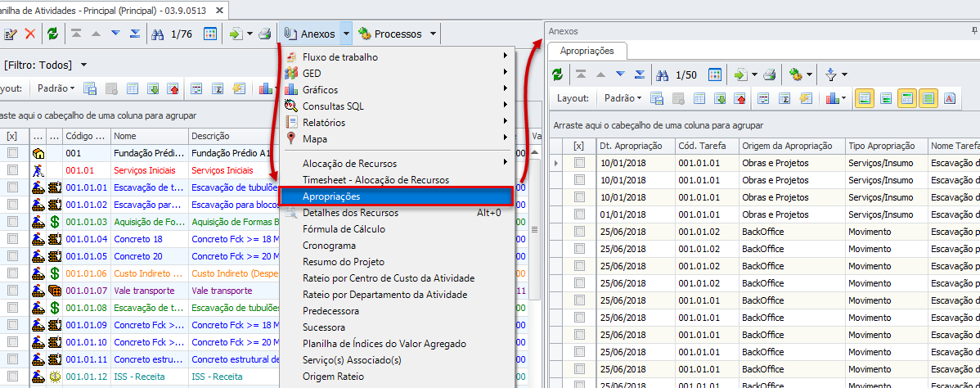The image size is (980, 388).
Task: Go to first record in Anexos panel
Action: [x=582, y=75]
